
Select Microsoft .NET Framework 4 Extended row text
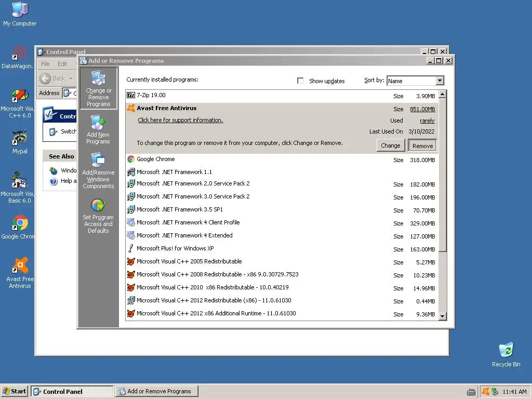pos(184,235)
